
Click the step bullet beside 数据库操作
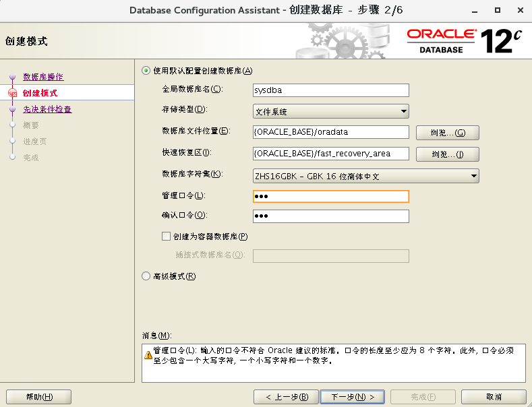point(13,77)
